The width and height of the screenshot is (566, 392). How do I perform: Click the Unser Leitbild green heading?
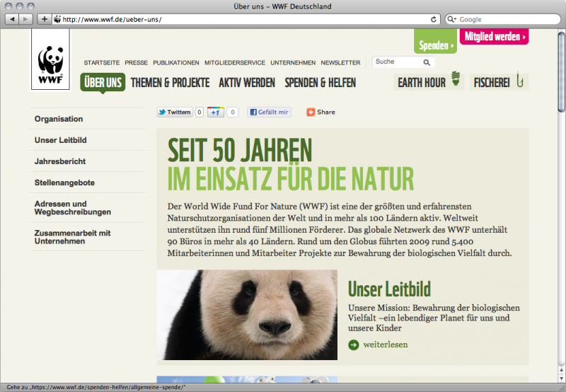pyautogui.click(x=390, y=289)
